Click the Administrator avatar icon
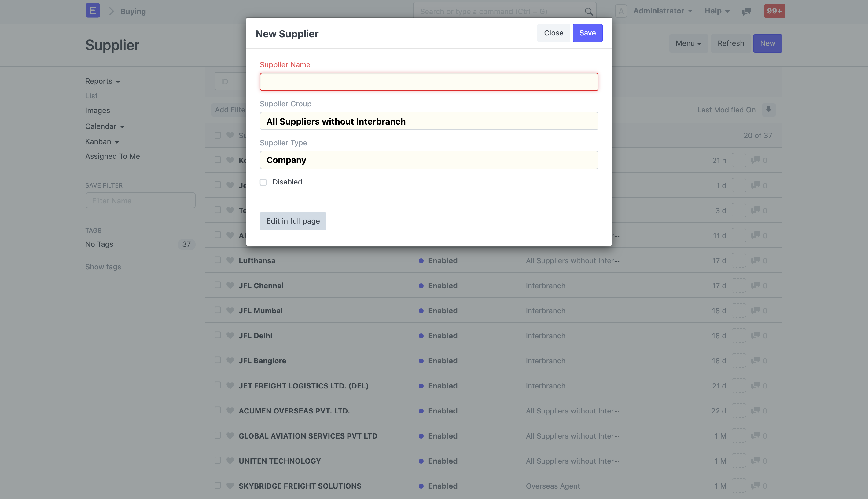The image size is (868, 499). (x=621, y=11)
